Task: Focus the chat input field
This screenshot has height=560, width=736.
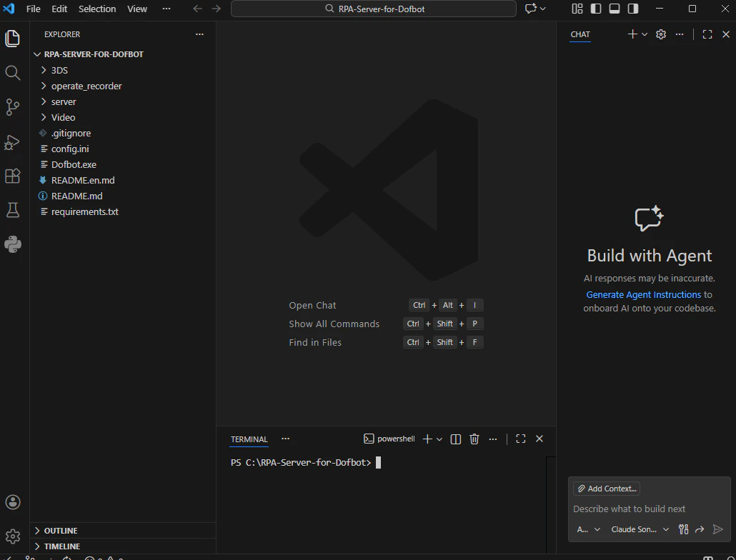Action: coord(649,509)
